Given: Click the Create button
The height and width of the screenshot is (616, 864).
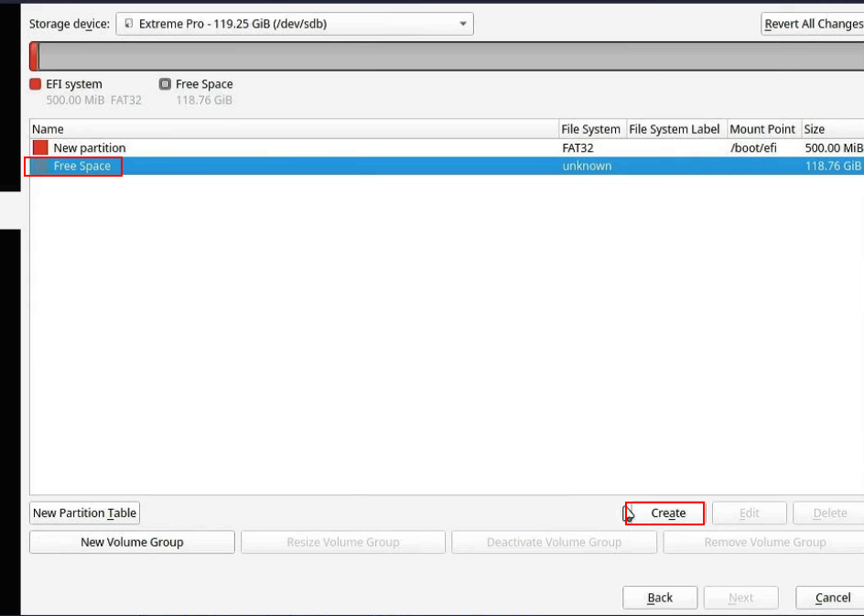Looking at the screenshot, I should [664, 513].
